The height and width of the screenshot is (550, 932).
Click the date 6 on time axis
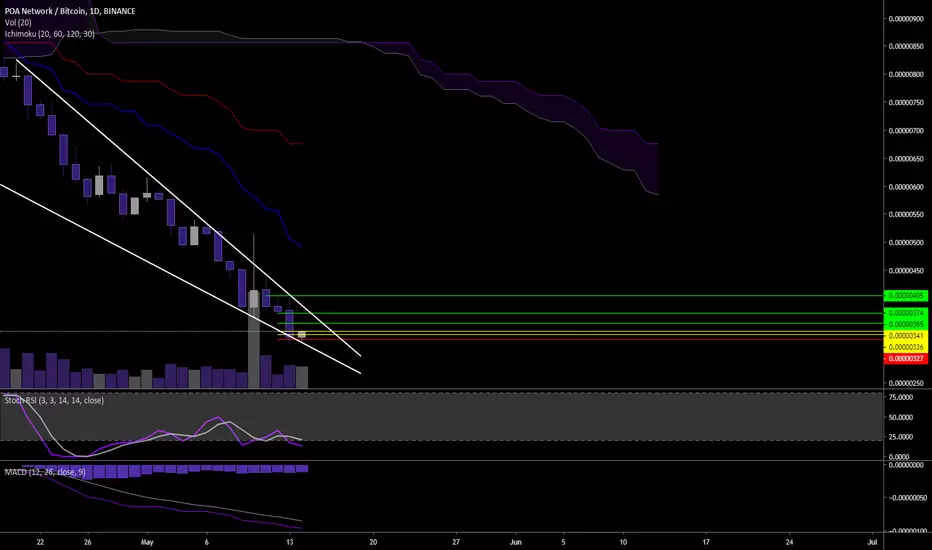(207, 542)
